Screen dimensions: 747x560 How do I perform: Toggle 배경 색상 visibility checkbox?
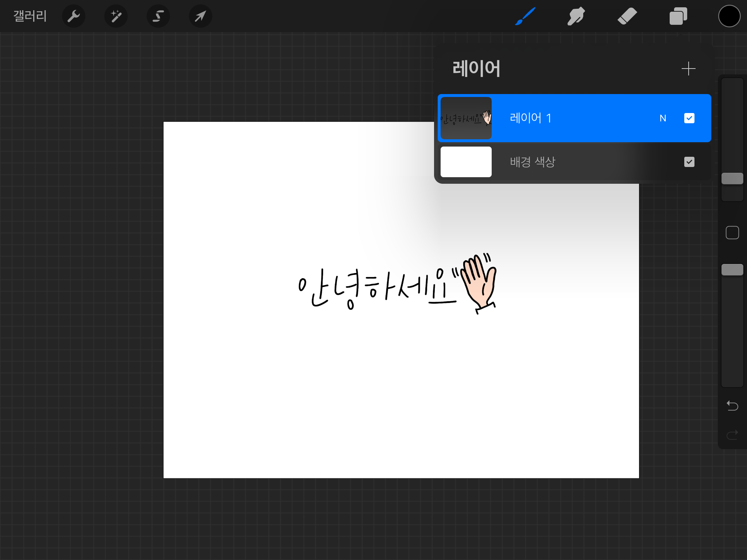pyautogui.click(x=689, y=162)
